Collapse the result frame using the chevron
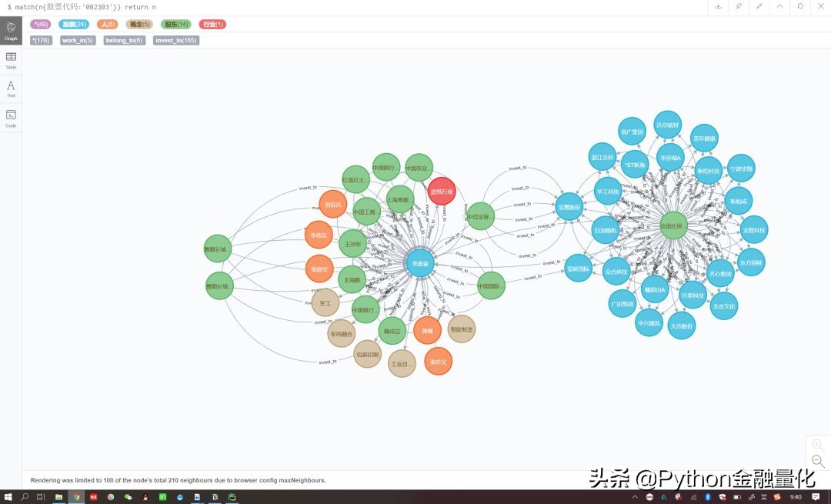The width and height of the screenshot is (831, 504). click(779, 6)
